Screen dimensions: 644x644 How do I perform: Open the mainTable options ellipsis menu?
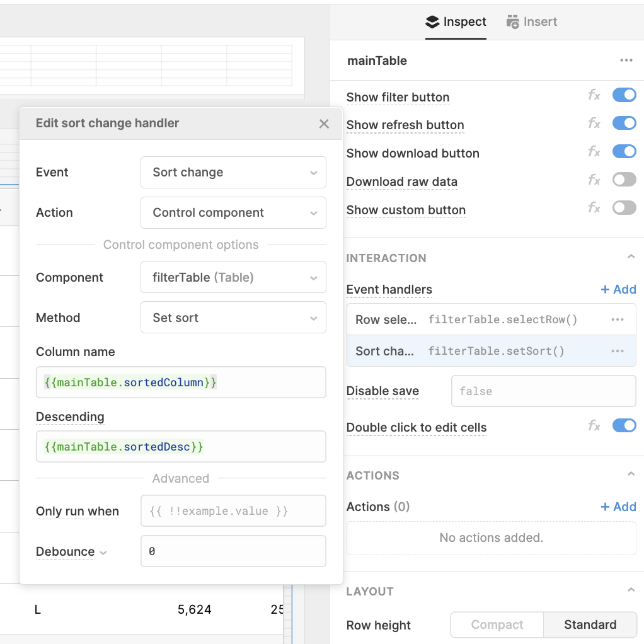(x=626, y=60)
